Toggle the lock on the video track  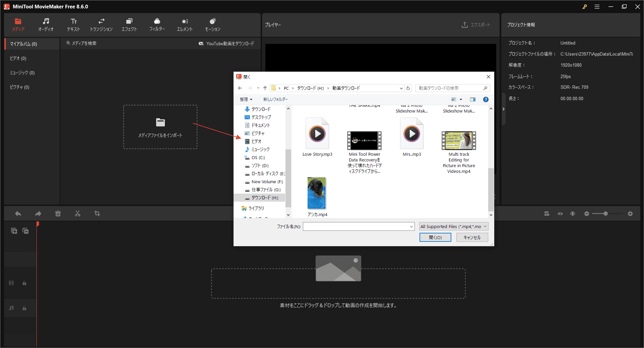24,283
